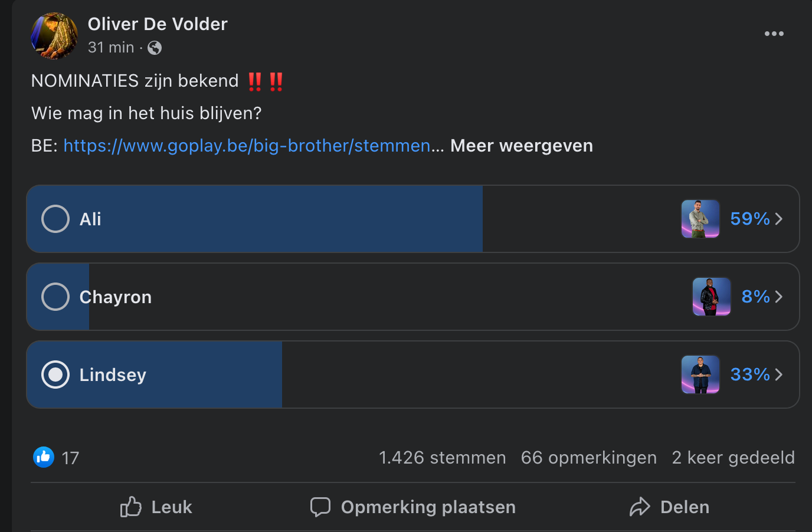Click the Delen share arrow icon
This screenshot has width=812, height=532.
click(x=640, y=507)
